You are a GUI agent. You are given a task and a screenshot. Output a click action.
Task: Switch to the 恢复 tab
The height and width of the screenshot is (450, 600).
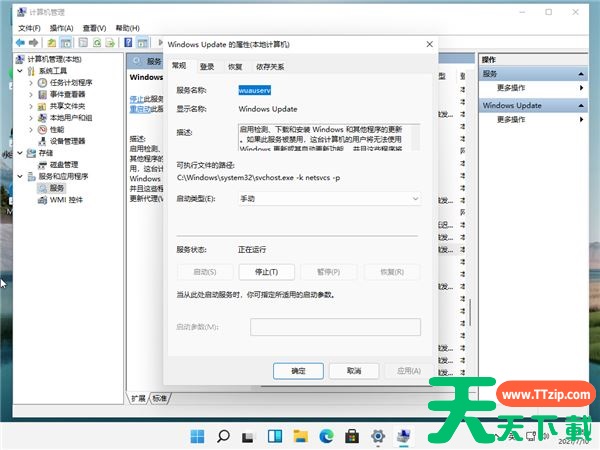coord(235,67)
